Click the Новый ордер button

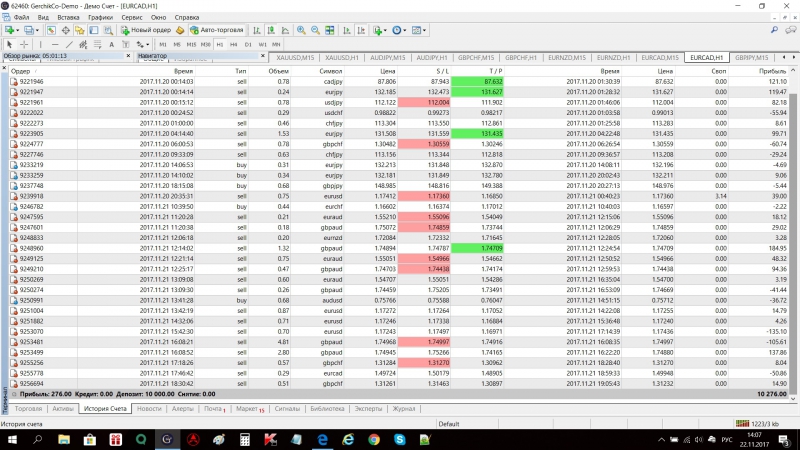(x=146, y=30)
